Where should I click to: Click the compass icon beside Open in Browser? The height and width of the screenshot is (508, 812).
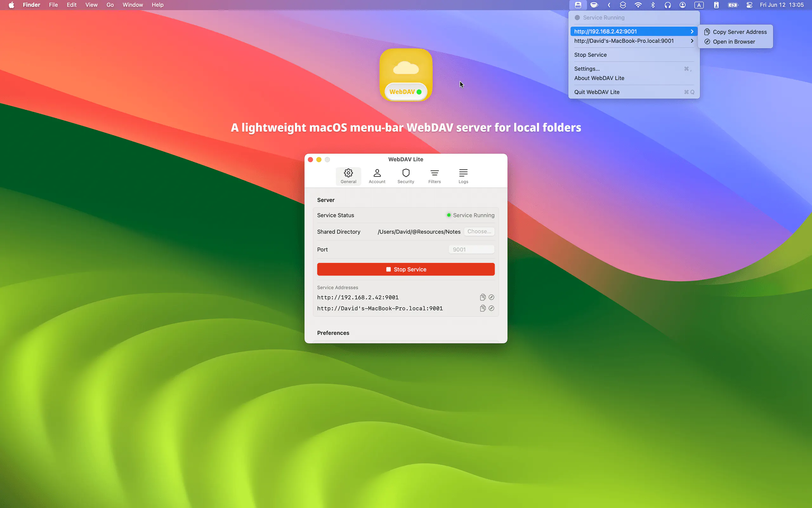pos(707,42)
